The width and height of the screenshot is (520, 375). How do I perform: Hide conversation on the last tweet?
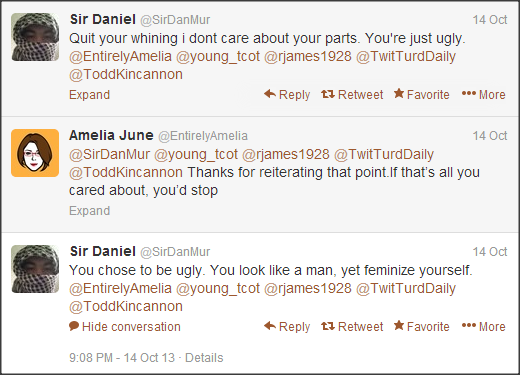pos(125,327)
